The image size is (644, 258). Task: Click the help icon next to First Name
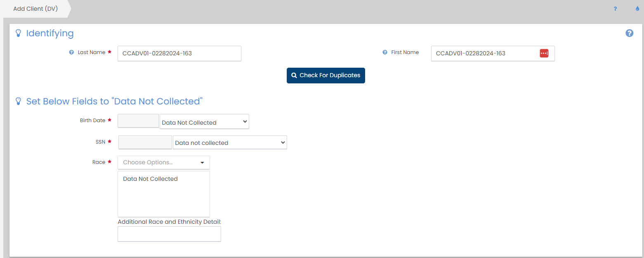coord(385,52)
